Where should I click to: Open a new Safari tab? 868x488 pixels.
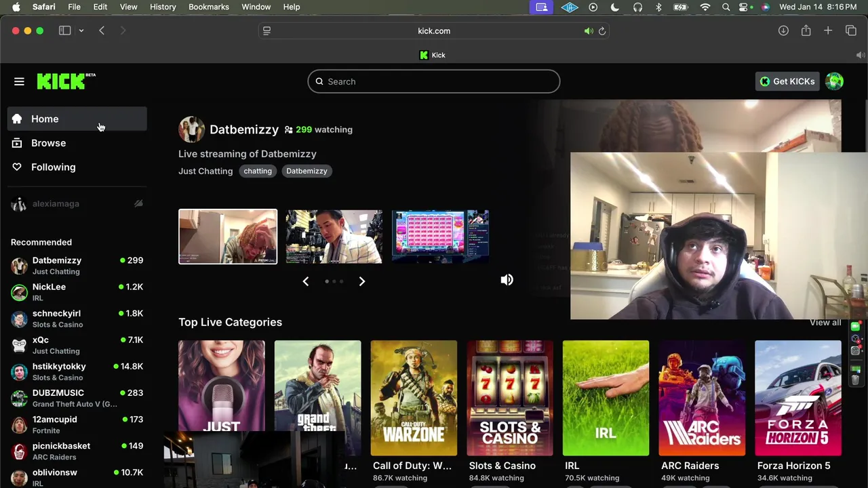[x=828, y=30]
